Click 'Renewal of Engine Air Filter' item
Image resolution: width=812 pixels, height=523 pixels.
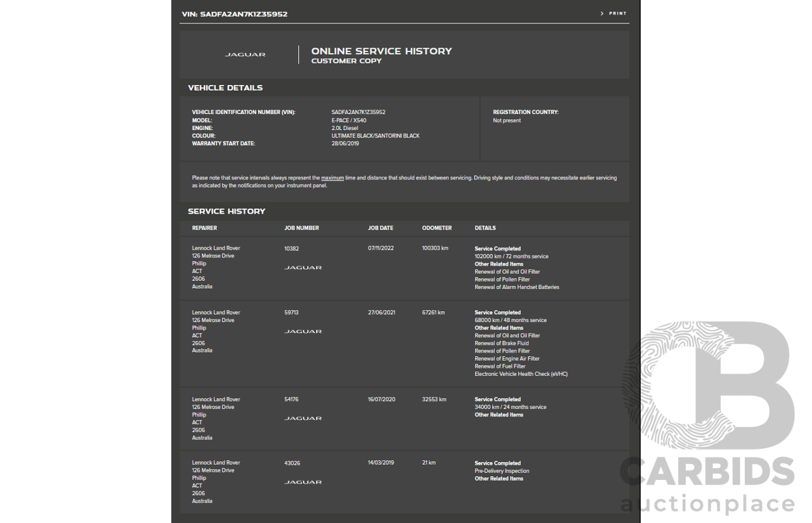507,359
